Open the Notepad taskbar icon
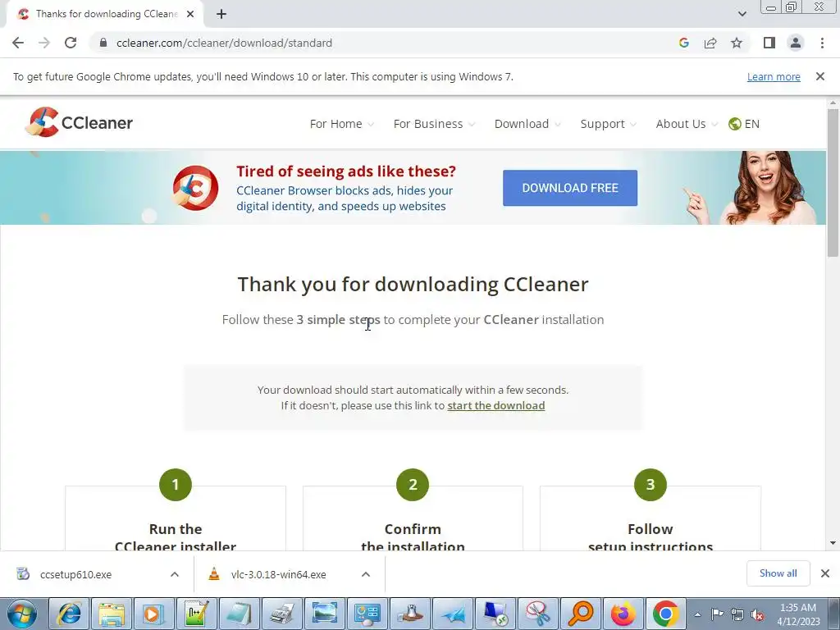 239,614
